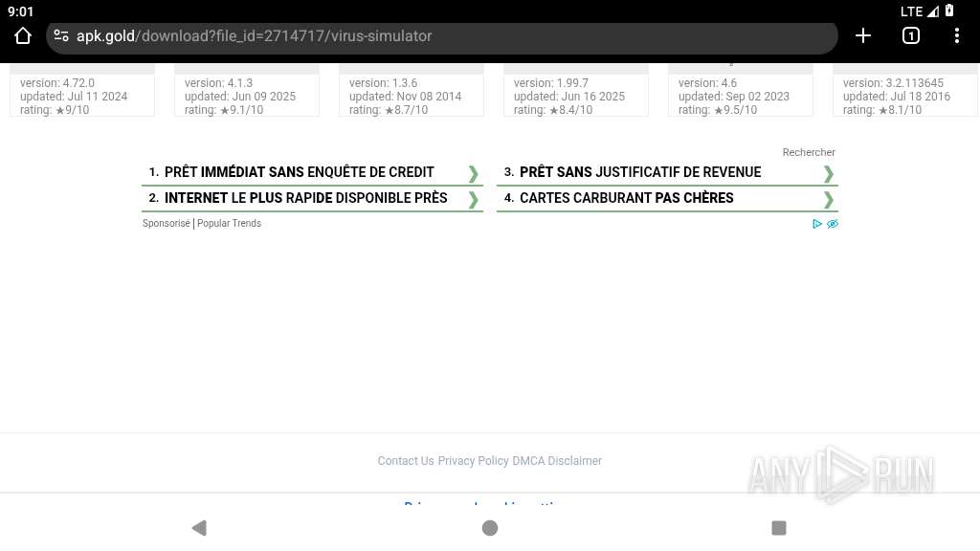Image resolution: width=980 pixels, height=551 pixels.
Task: Open the Privacy Policy footer link
Action: (473, 461)
